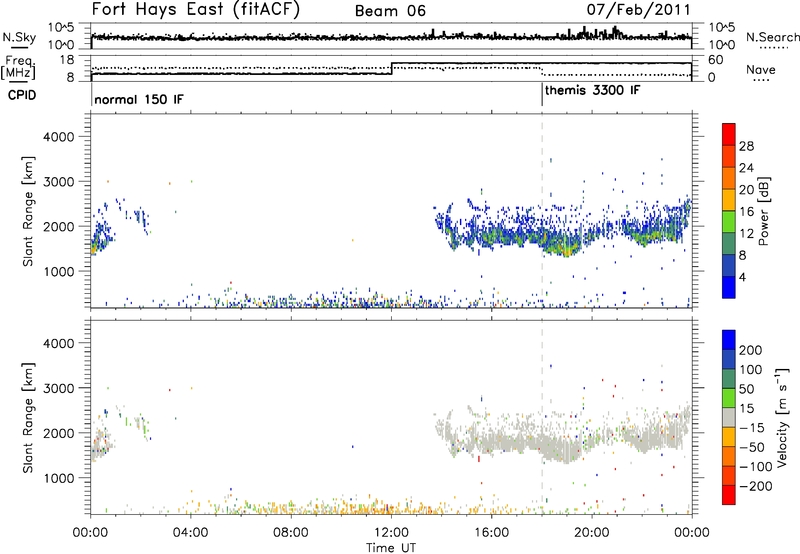Image resolution: width=800 pixels, height=554 pixels.
Task: Click the '12:00' time axis tick label
Action: (391, 533)
